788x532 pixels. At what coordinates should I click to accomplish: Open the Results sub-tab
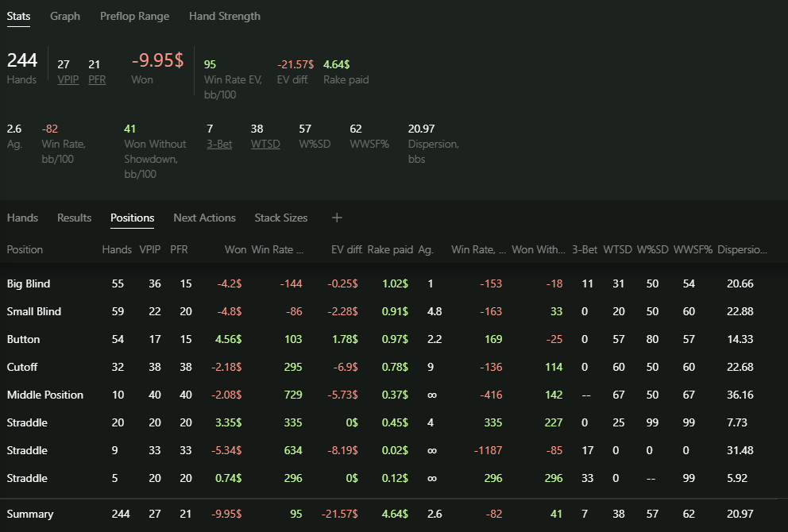click(75, 218)
